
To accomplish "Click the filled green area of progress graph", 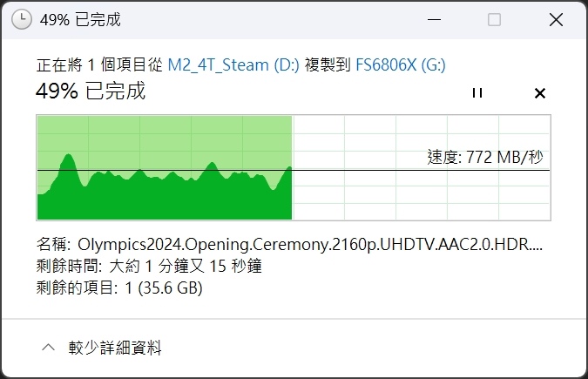I will (165, 197).
